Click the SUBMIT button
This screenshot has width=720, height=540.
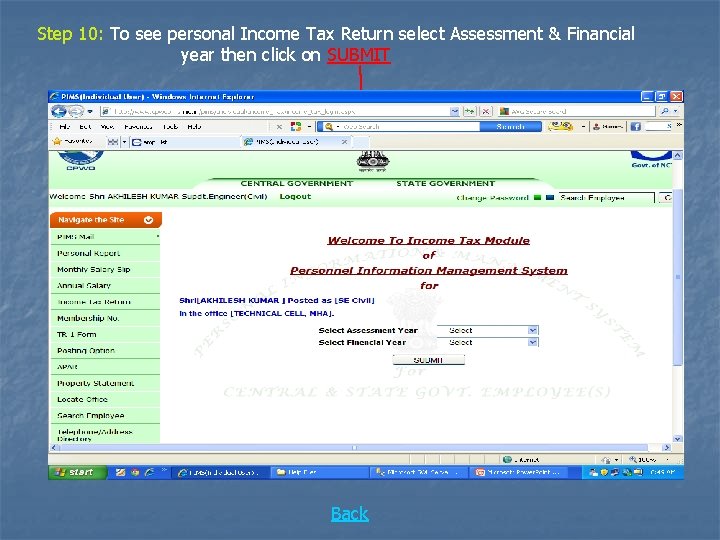coord(428,360)
